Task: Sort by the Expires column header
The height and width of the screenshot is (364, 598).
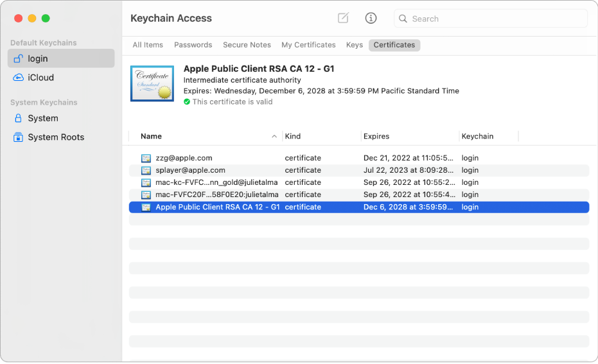Action: pos(376,136)
